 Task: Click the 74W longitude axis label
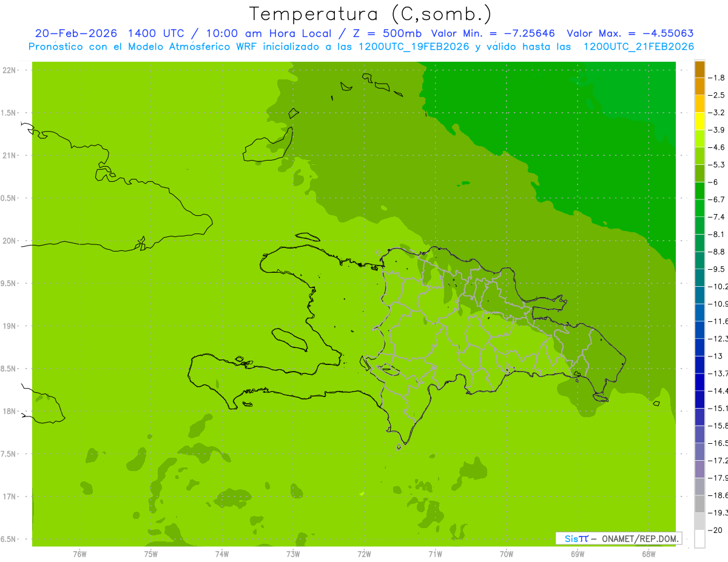click(222, 554)
